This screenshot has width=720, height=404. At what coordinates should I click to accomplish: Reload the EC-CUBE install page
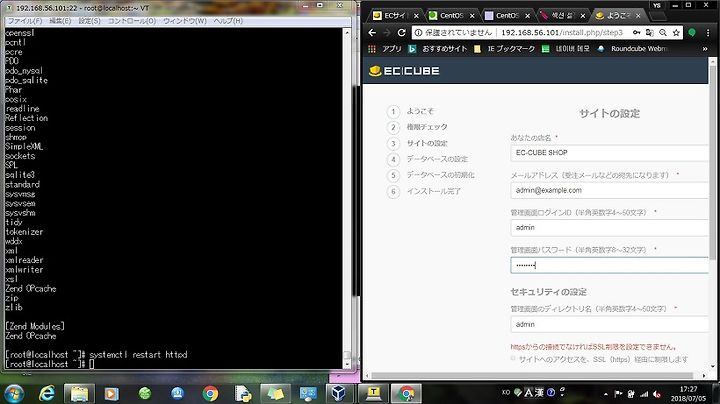(401, 33)
